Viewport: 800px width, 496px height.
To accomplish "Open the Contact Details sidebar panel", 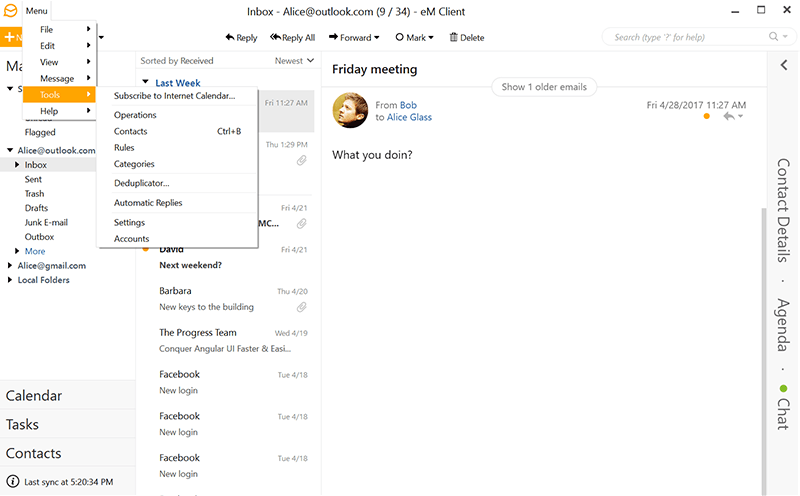I will pos(784,210).
